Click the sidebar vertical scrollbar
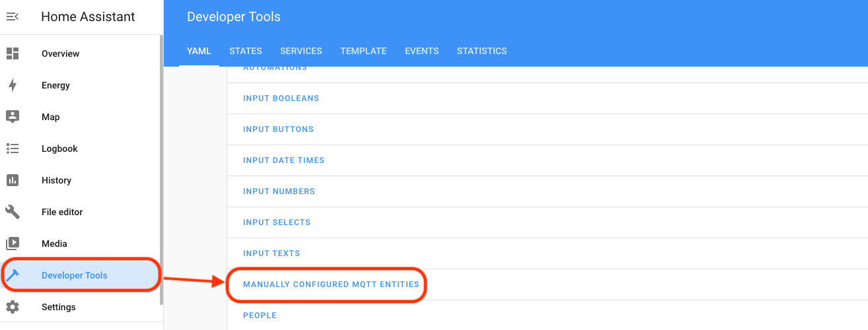 tap(161, 165)
